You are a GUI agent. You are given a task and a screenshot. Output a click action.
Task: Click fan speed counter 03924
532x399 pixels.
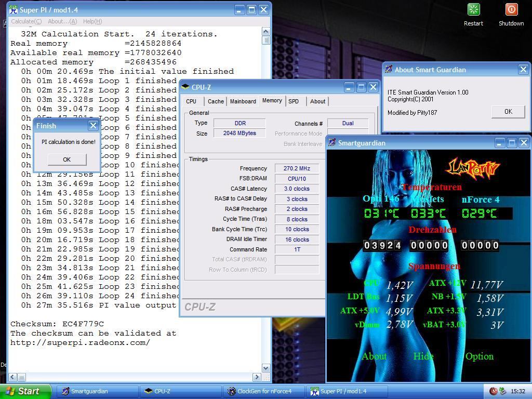[x=382, y=245]
